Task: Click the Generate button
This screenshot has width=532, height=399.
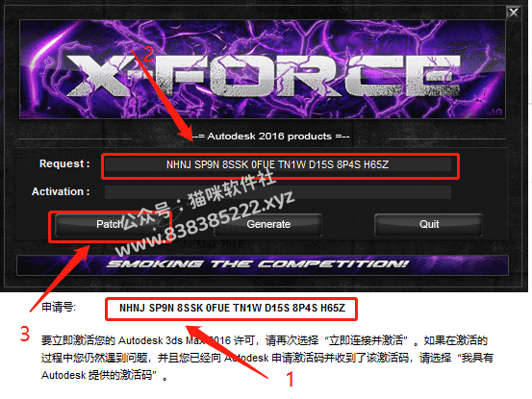Action: click(268, 224)
